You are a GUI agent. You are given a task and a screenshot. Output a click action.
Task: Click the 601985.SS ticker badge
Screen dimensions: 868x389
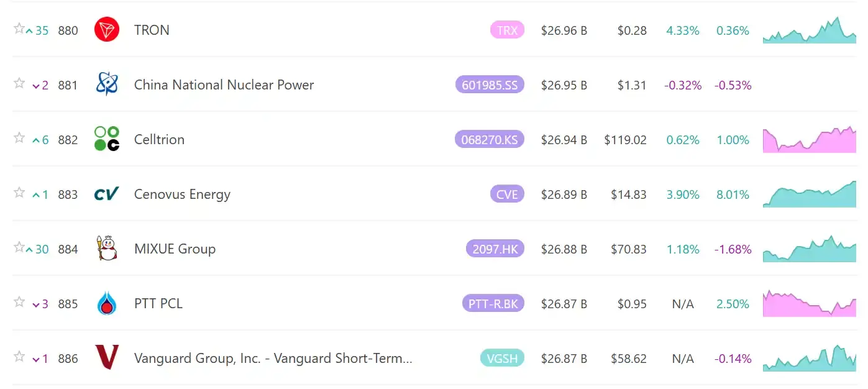(490, 85)
